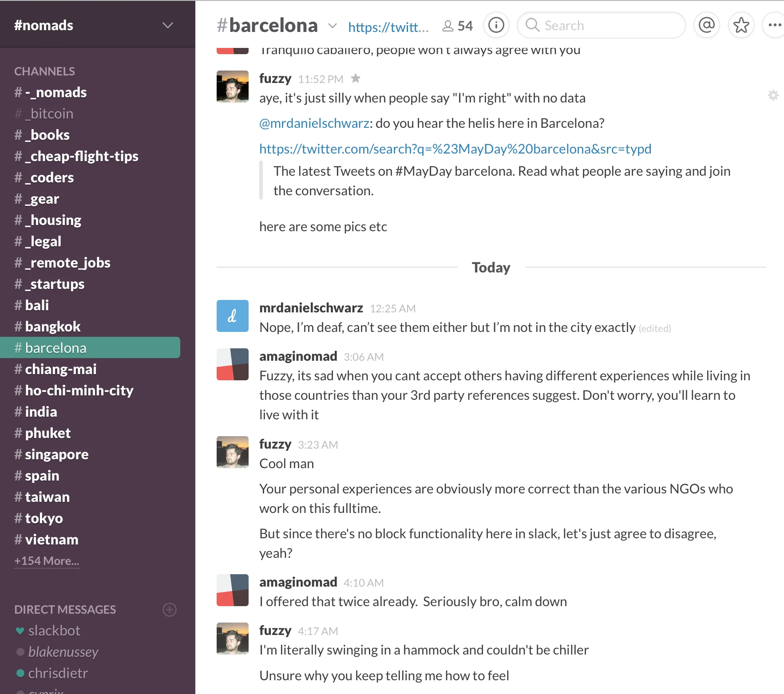Open starred items list

[x=741, y=25]
